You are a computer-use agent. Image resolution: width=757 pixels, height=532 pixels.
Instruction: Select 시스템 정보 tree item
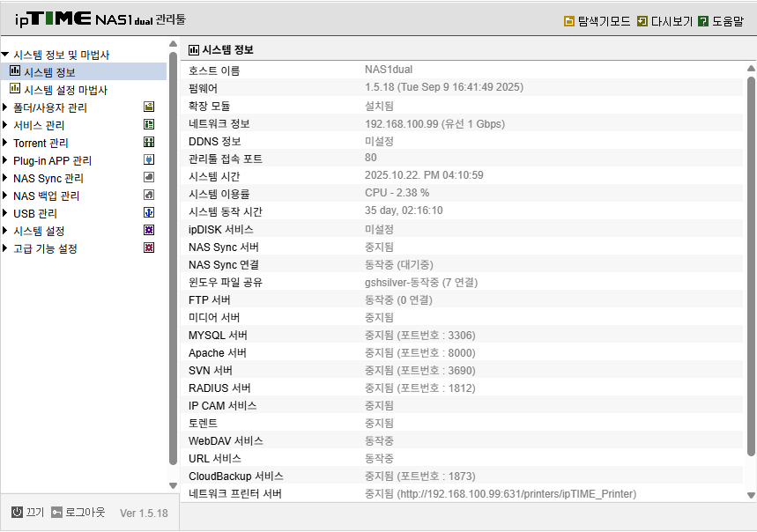(x=49, y=72)
